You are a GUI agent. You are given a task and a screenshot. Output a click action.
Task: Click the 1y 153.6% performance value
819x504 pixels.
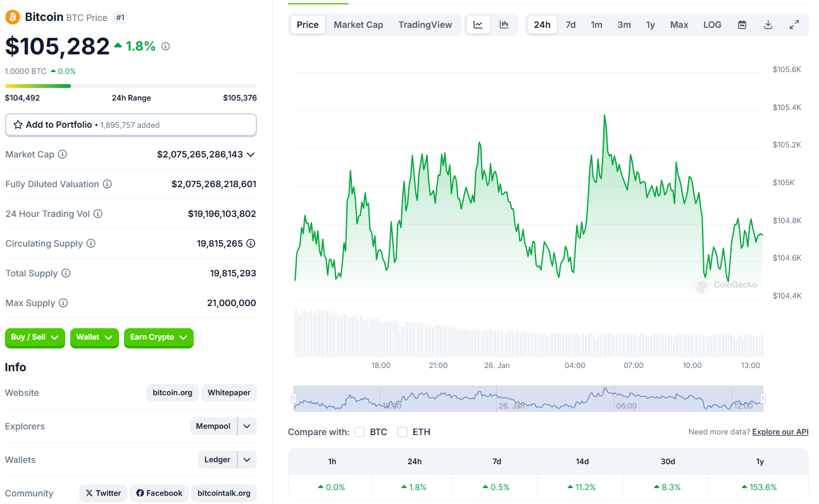tap(760, 487)
